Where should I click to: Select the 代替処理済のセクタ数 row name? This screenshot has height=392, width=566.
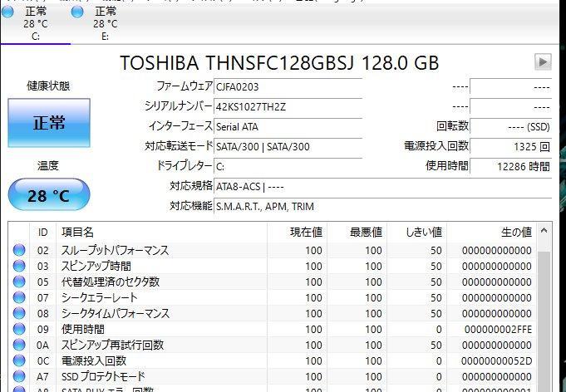110,282
